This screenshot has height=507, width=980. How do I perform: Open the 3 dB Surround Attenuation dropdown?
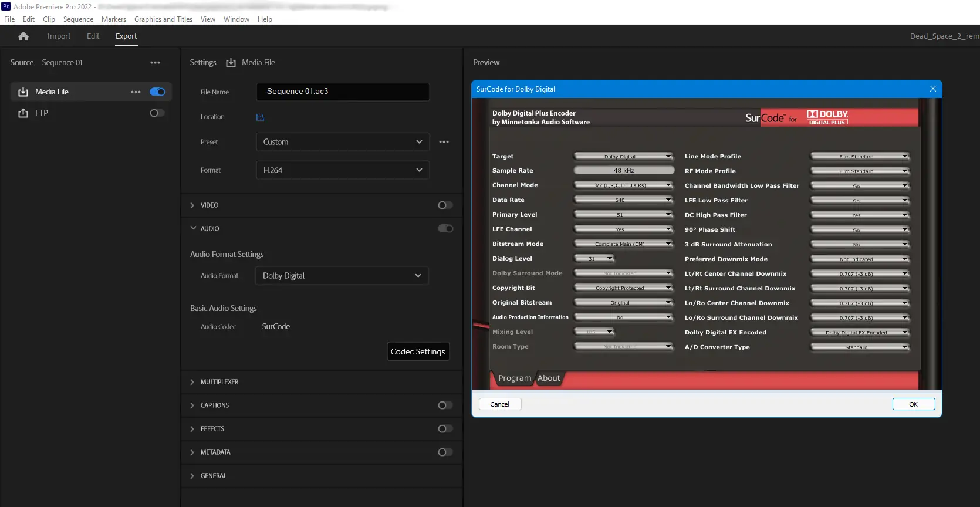click(x=860, y=245)
